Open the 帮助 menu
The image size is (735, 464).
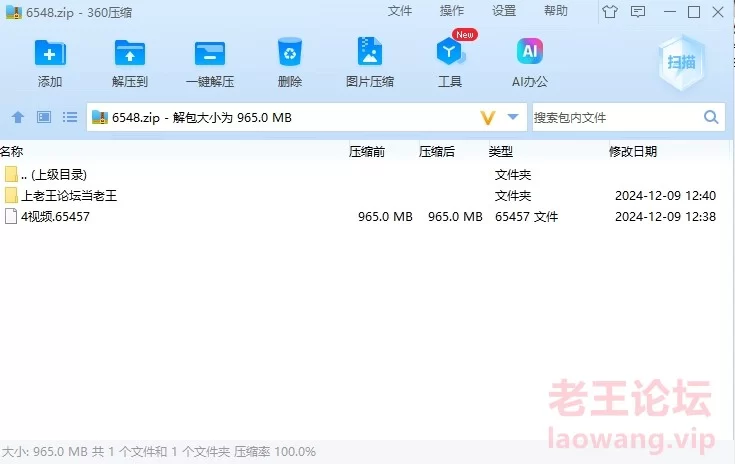point(556,11)
